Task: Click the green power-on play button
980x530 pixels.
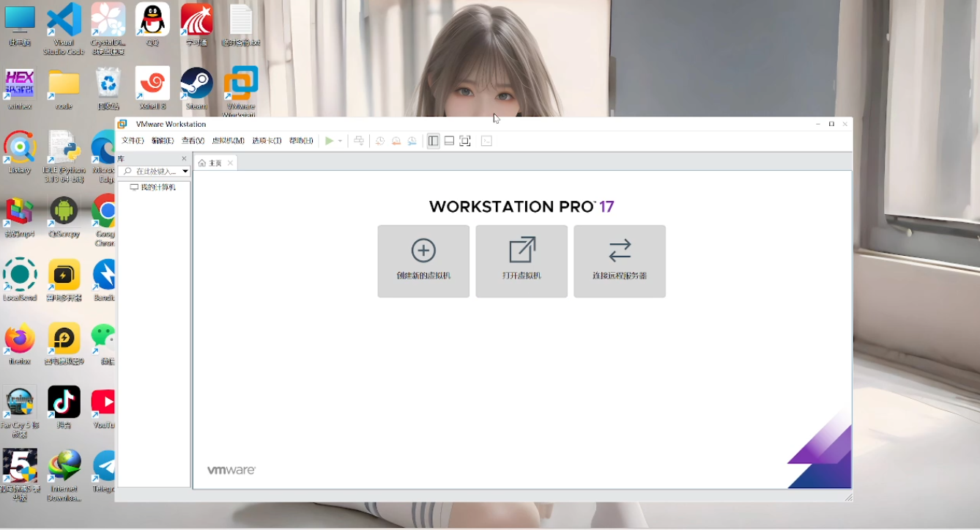Action: pyautogui.click(x=330, y=141)
